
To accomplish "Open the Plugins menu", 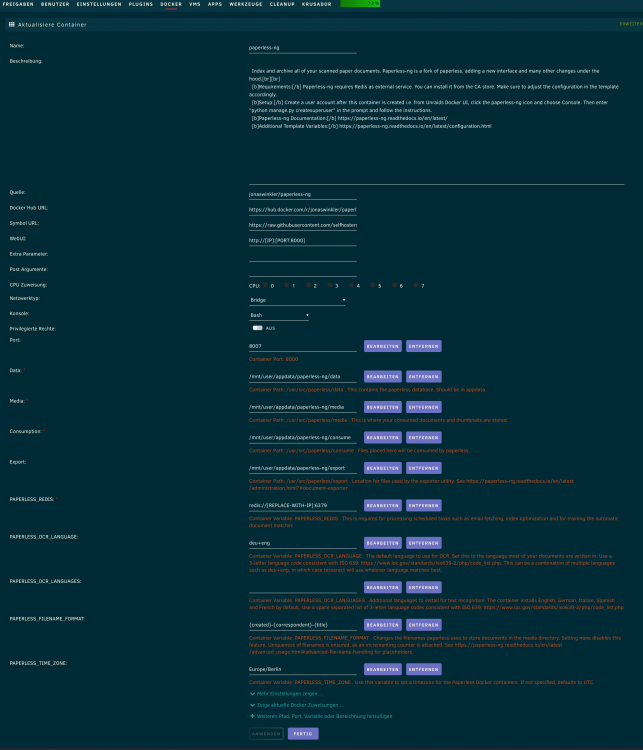I will pyautogui.click(x=141, y=4).
